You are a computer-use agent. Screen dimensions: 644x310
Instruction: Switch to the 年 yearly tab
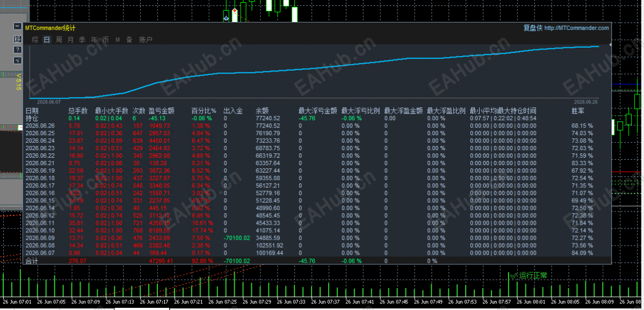(94, 40)
